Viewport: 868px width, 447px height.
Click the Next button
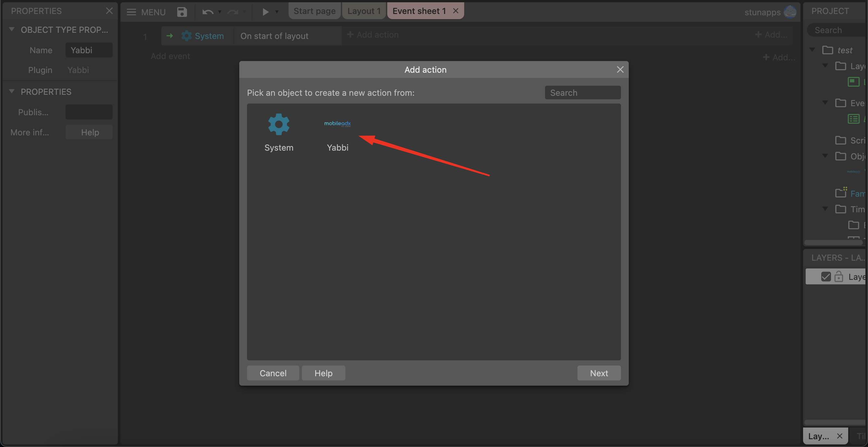tap(599, 373)
